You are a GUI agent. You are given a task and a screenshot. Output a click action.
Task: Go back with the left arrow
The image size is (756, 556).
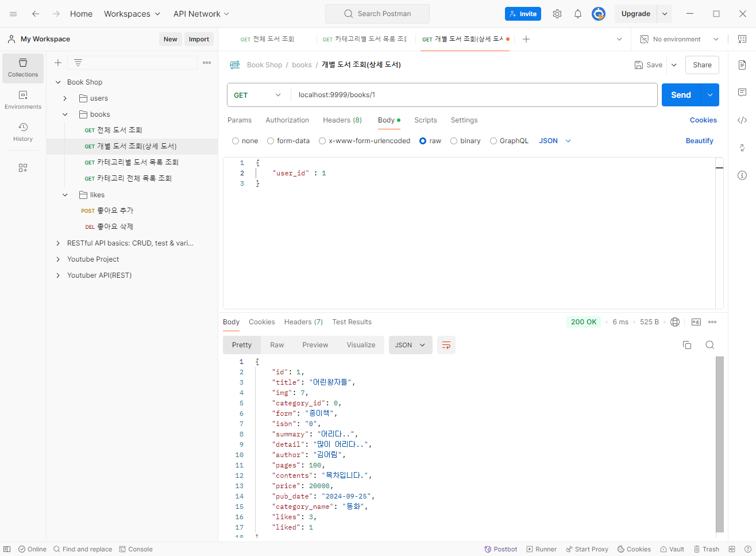[36, 14]
